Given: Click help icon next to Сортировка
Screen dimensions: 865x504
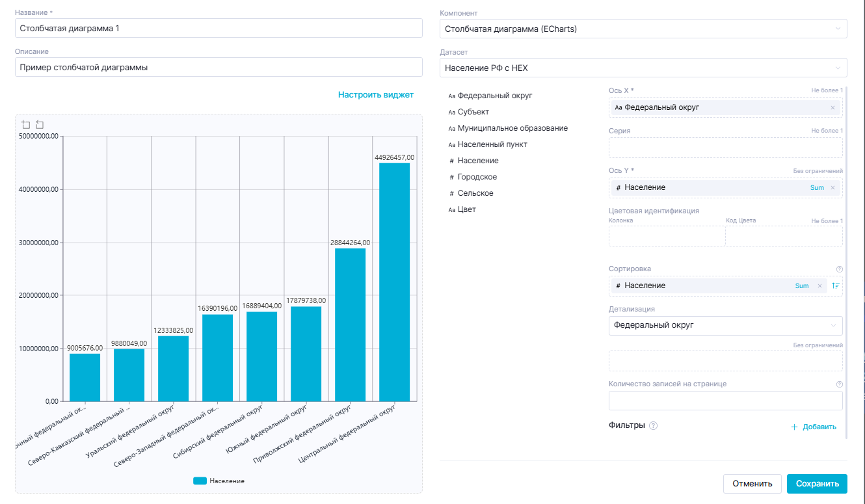Looking at the screenshot, I should click(839, 269).
